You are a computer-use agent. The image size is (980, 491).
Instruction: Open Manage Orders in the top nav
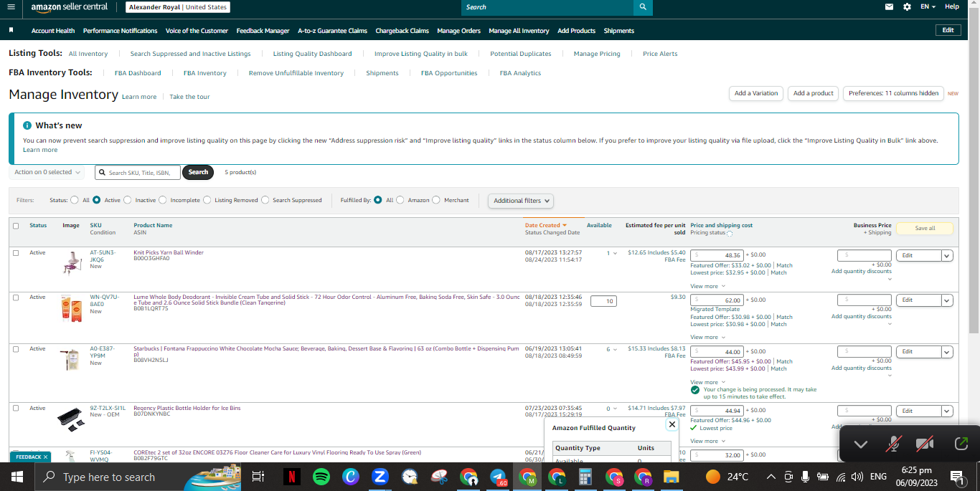click(458, 31)
